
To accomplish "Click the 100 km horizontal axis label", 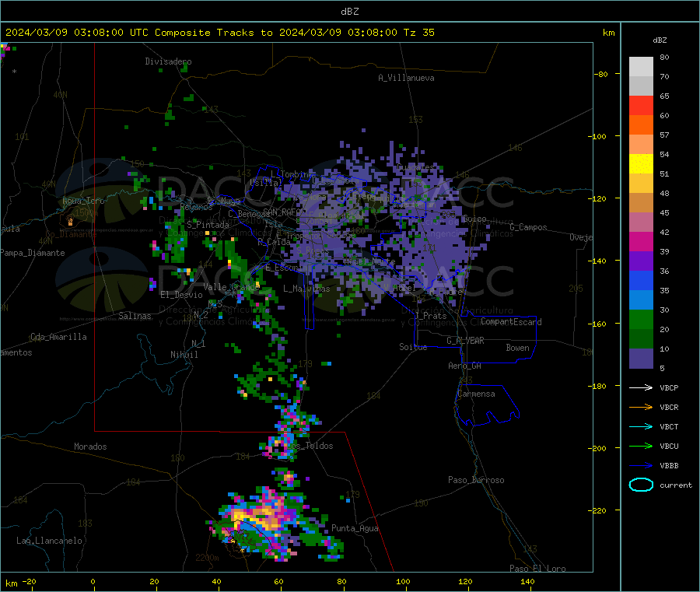I will pos(403,581).
